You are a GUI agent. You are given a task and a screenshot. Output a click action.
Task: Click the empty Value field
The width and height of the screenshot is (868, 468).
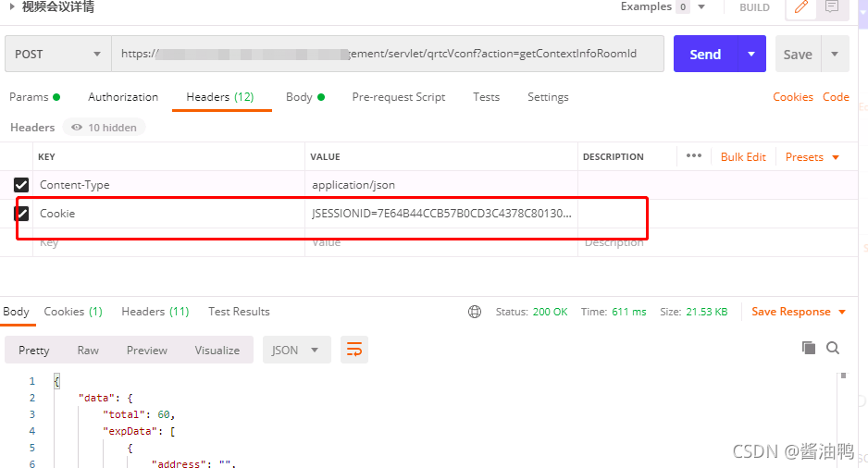441,242
